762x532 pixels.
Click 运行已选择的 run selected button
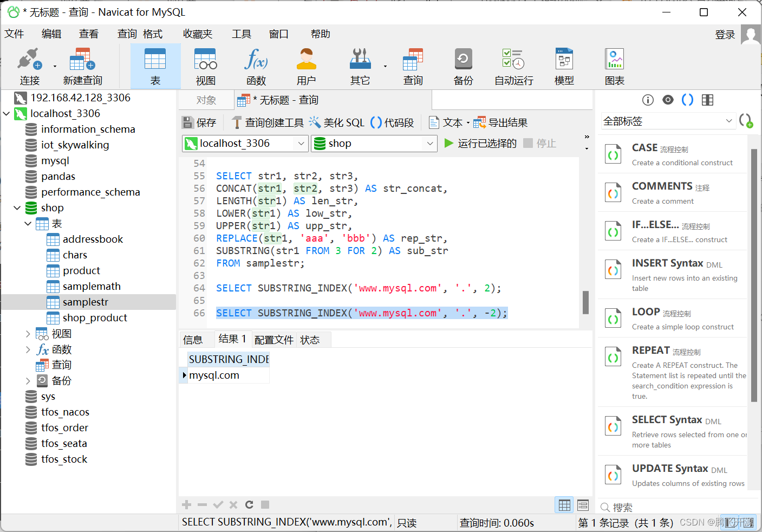480,144
